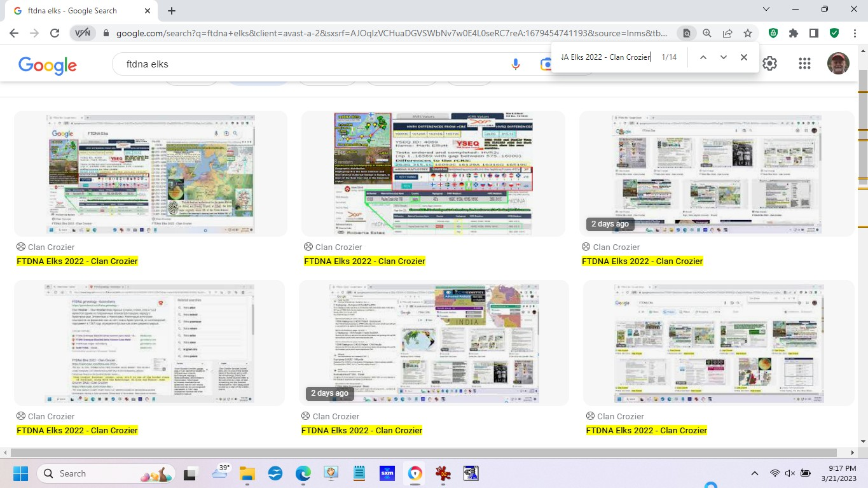Open second row, left FTDNA Elks 2022 link
868x488 pixels.
[x=77, y=430]
